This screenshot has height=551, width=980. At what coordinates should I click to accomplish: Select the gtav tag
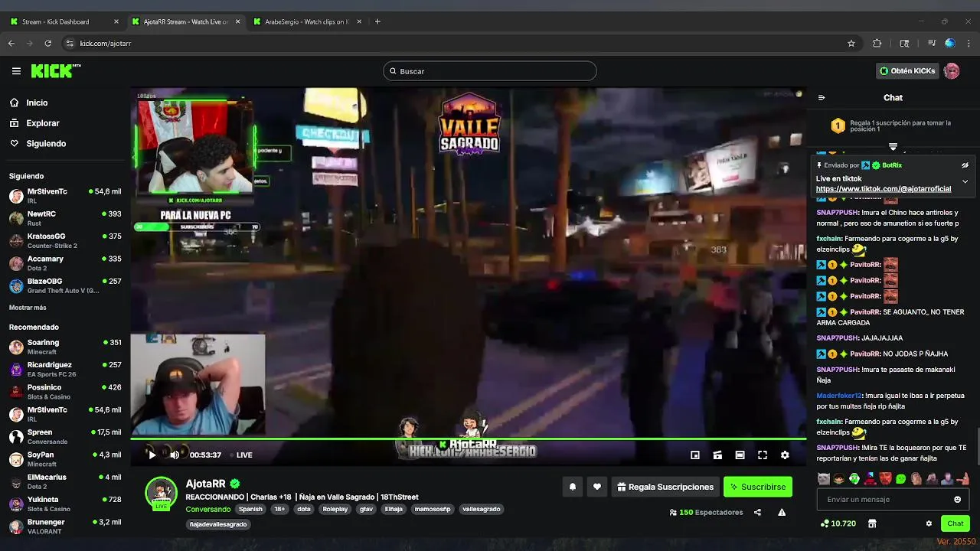(366, 509)
